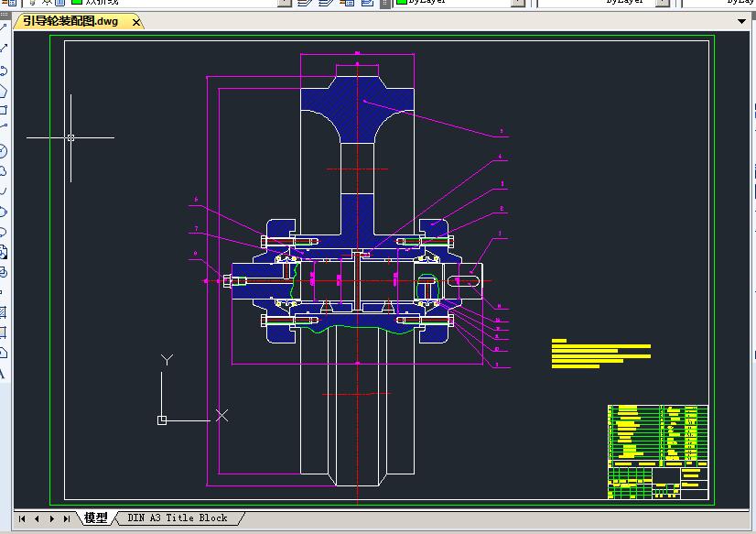Go to the next layout tab

tap(52, 519)
